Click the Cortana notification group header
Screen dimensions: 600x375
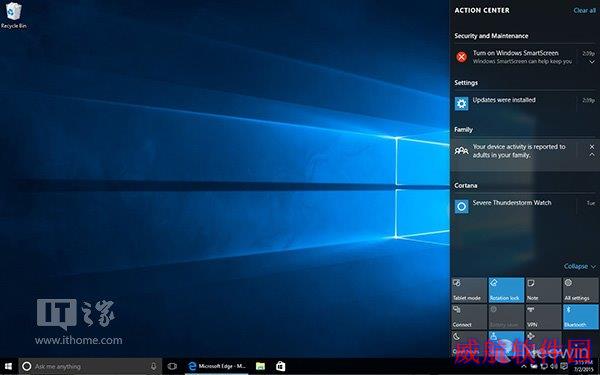pyautogui.click(x=465, y=185)
